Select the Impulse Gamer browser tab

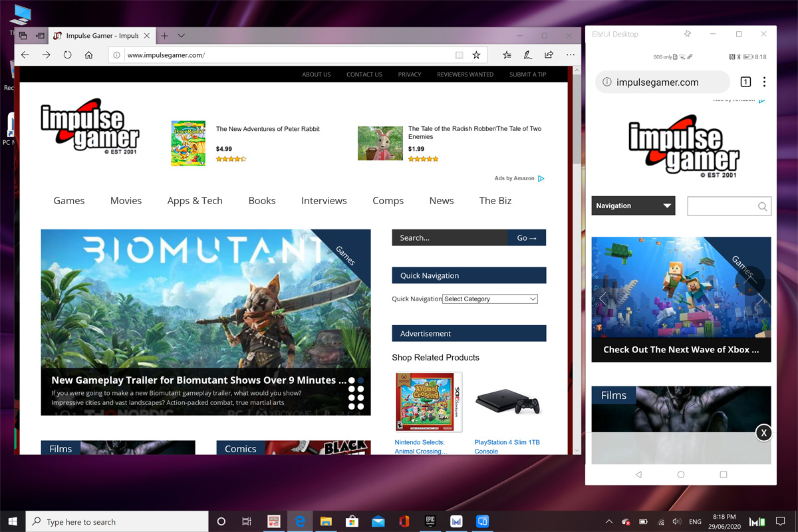[x=102, y=36]
